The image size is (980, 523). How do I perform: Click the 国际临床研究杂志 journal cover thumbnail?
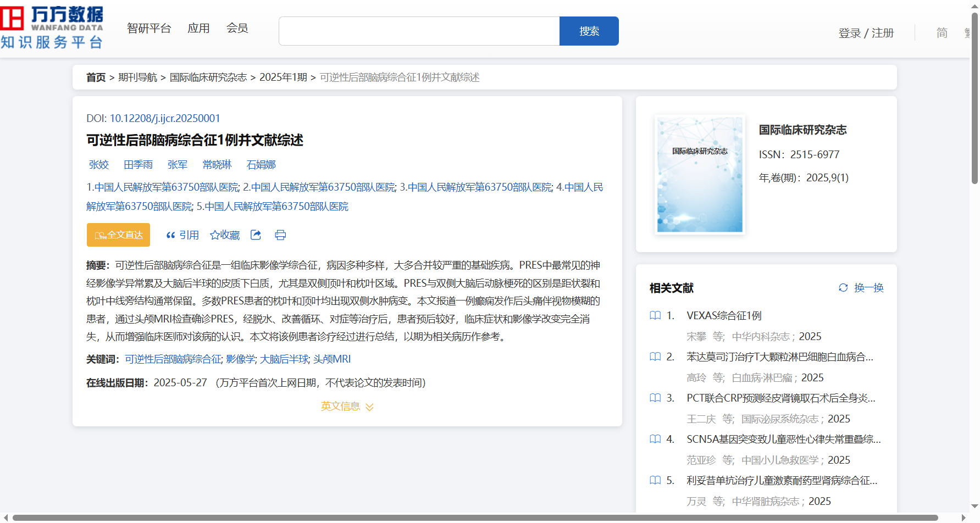point(700,174)
